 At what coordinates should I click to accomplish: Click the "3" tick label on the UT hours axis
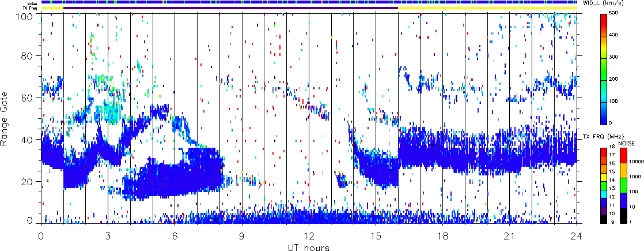point(108,236)
